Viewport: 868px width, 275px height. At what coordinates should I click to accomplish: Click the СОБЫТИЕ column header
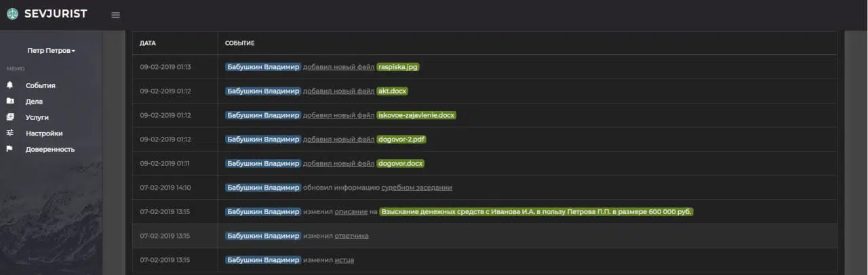[240, 43]
